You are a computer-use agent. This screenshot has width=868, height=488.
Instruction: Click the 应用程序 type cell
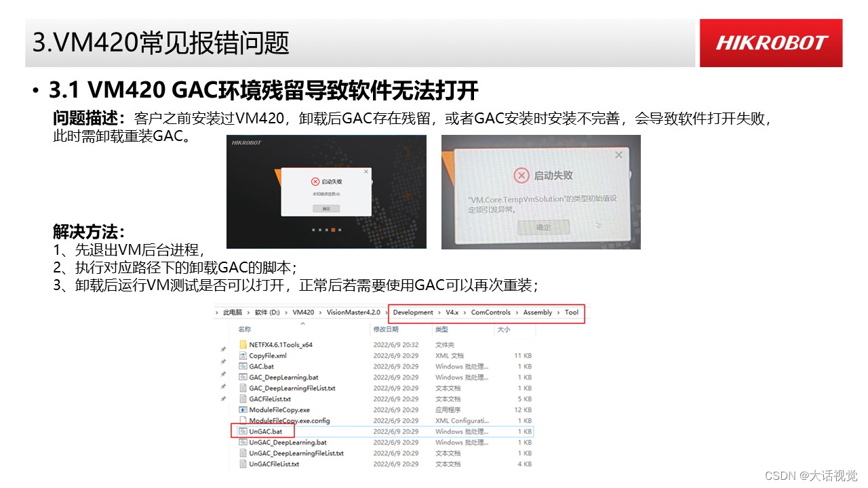[x=449, y=410]
